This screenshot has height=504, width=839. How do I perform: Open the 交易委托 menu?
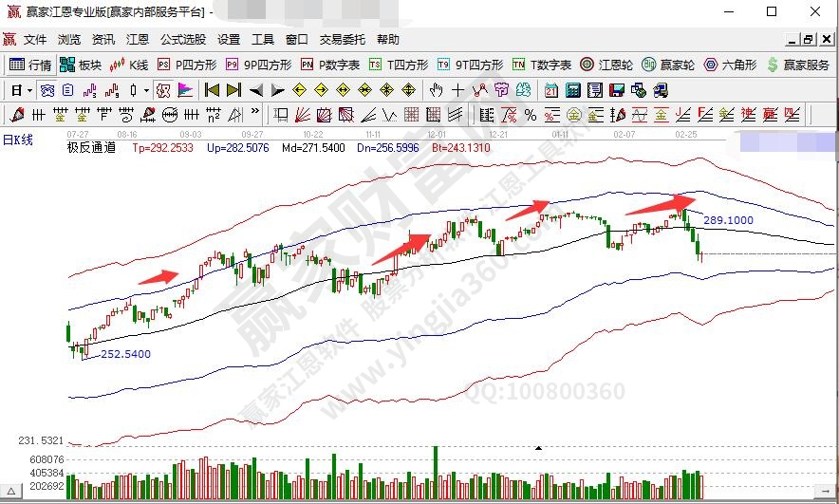(x=342, y=40)
